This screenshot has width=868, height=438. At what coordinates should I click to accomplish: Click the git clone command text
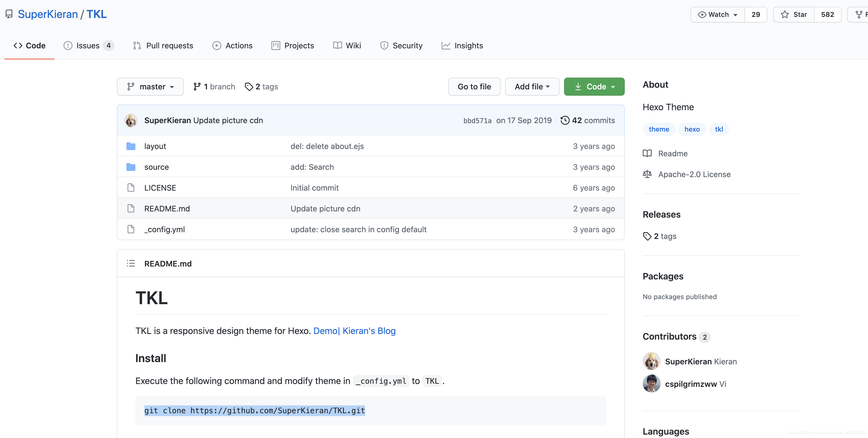[x=255, y=410]
